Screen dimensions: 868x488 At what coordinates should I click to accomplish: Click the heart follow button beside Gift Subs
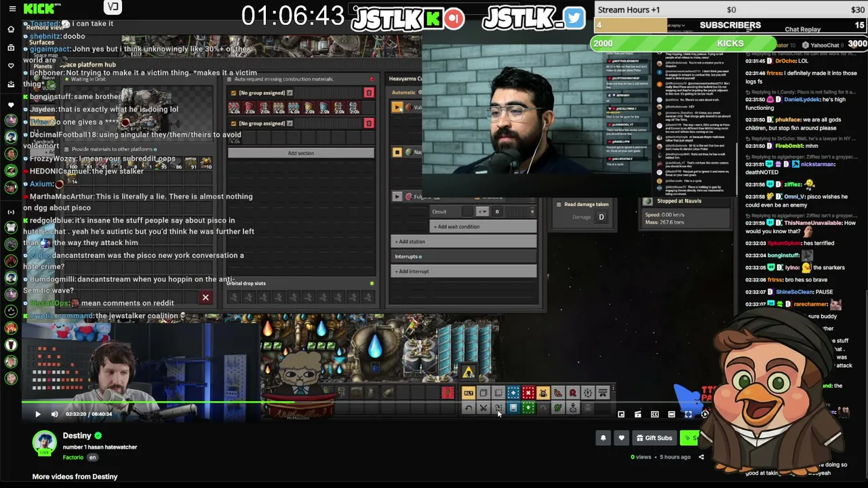click(621, 438)
